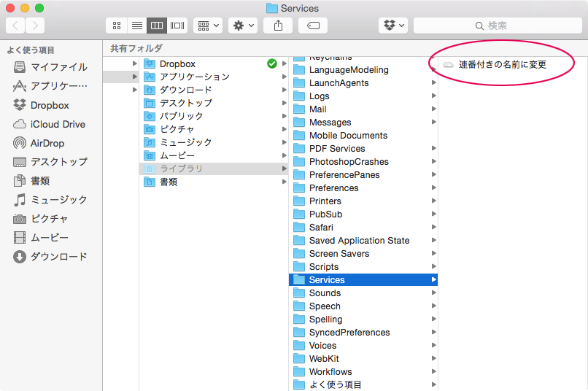Click the Share toolbar button
This screenshot has width=588, height=391.
pos(278,26)
